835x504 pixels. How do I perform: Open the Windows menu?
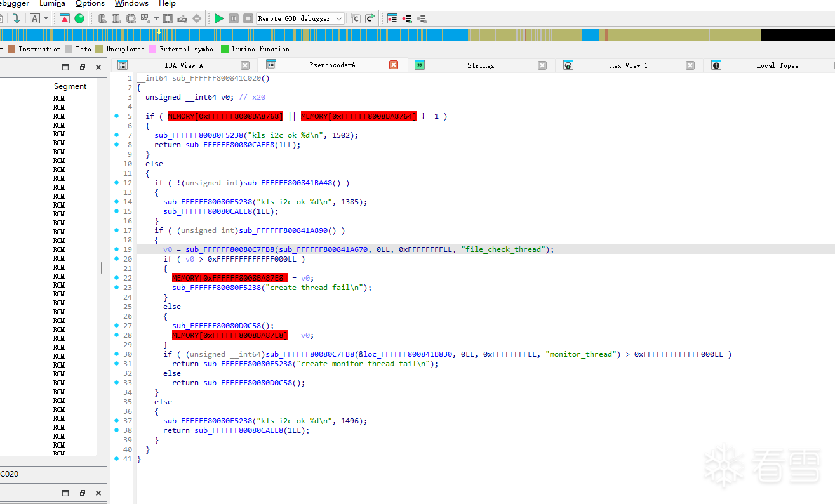point(131,4)
